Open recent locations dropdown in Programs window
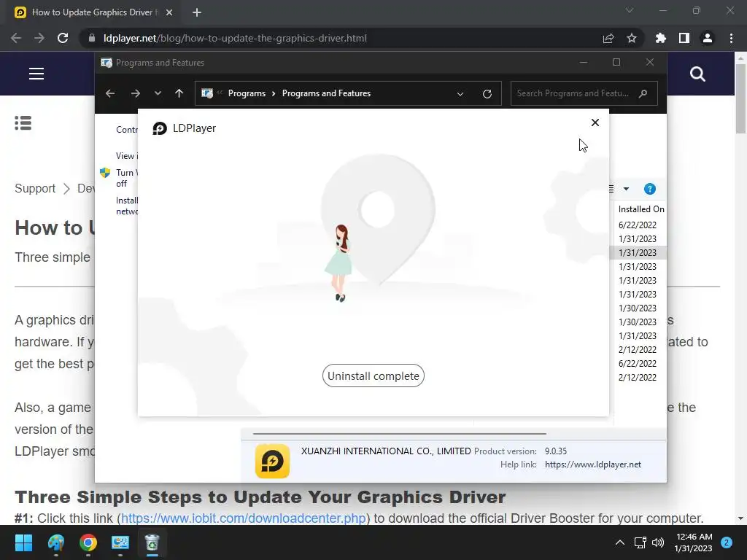The image size is (747, 560). (158, 93)
